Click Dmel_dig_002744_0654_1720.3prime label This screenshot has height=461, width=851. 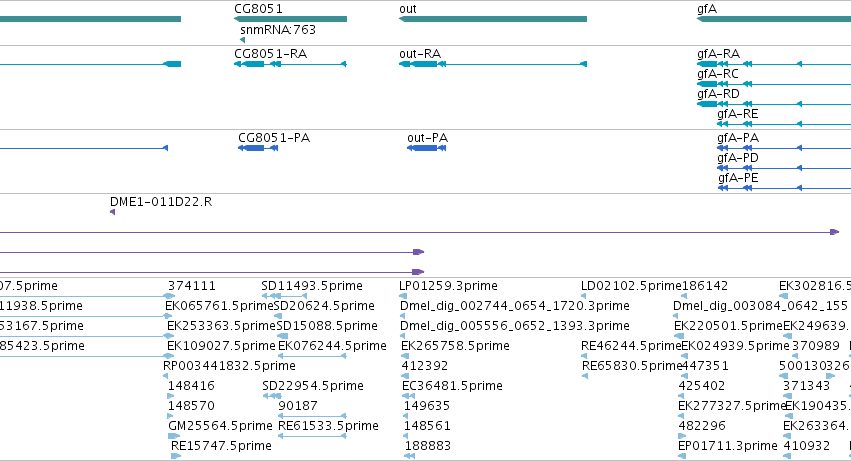(x=515, y=306)
